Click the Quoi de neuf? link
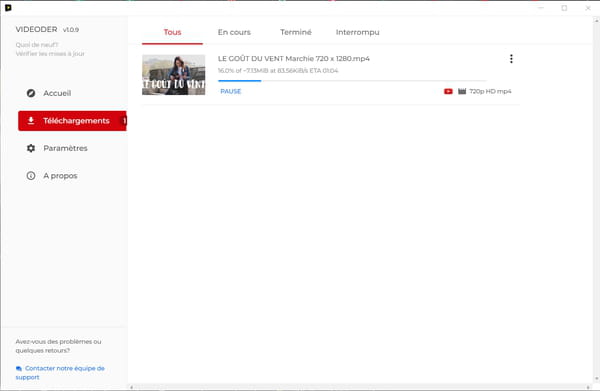The image size is (600, 391). (37, 45)
